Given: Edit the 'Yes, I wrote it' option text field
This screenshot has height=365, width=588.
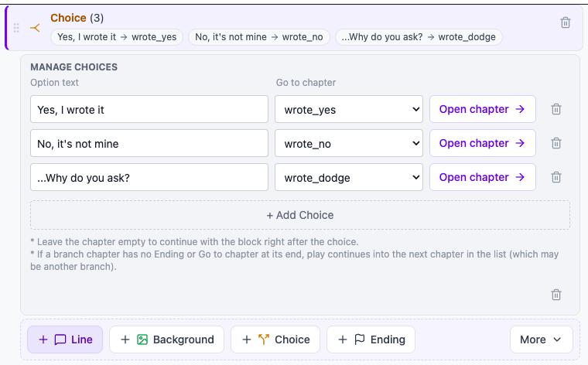Looking at the screenshot, I should 149,109.
